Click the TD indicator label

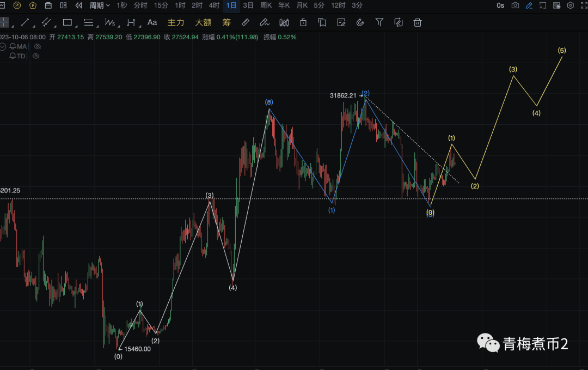[21, 56]
